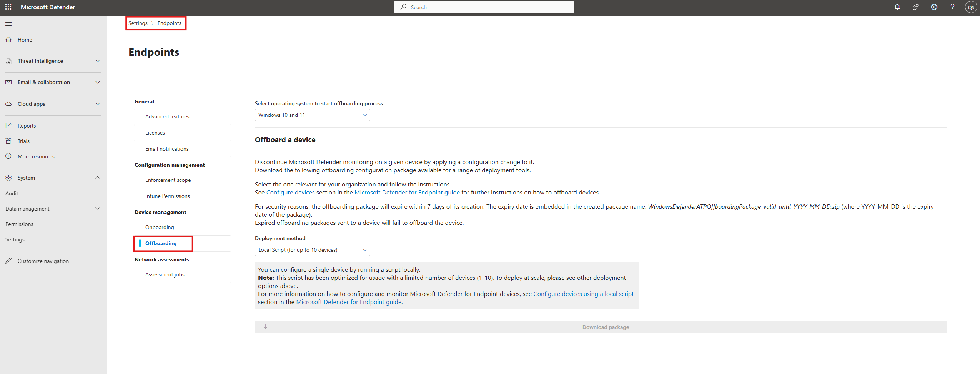Go to the Home page
Image resolution: width=980 pixels, height=374 pixels.
pyautogui.click(x=25, y=40)
